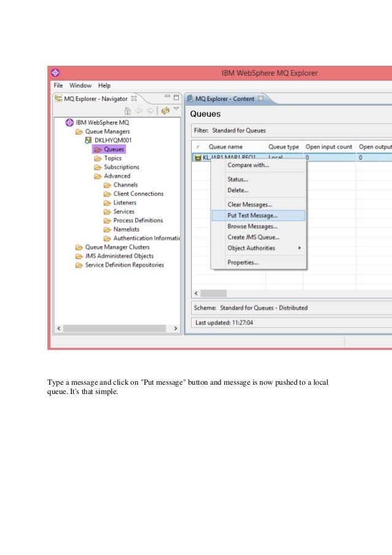Click the Content table horizontal scrollbar thumb
This screenshot has height=555, width=392.
point(213,293)
